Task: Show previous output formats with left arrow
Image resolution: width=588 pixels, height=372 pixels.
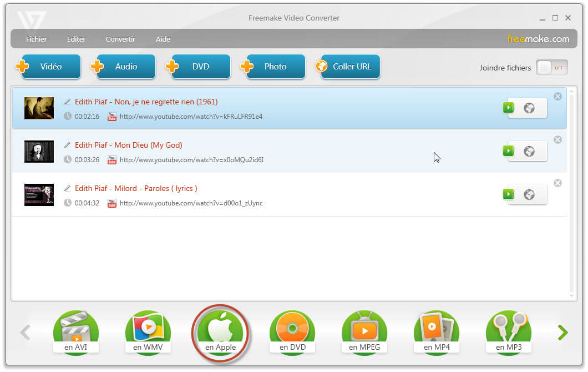Action: (25, 332)
